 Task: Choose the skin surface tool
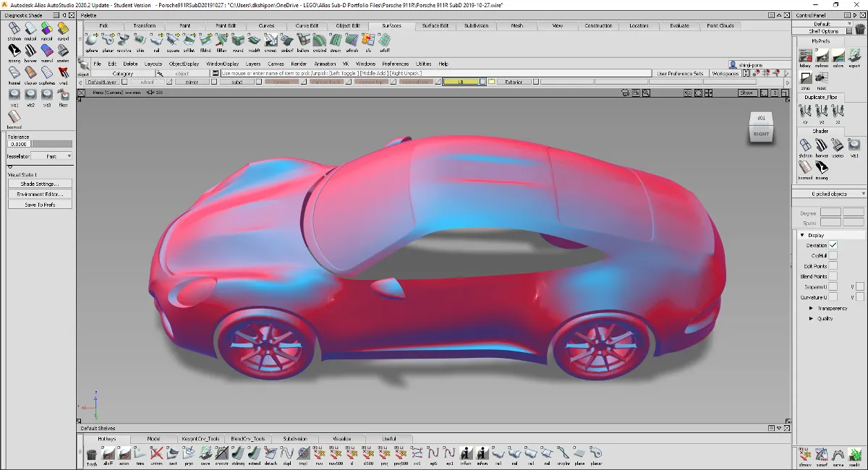140,40
